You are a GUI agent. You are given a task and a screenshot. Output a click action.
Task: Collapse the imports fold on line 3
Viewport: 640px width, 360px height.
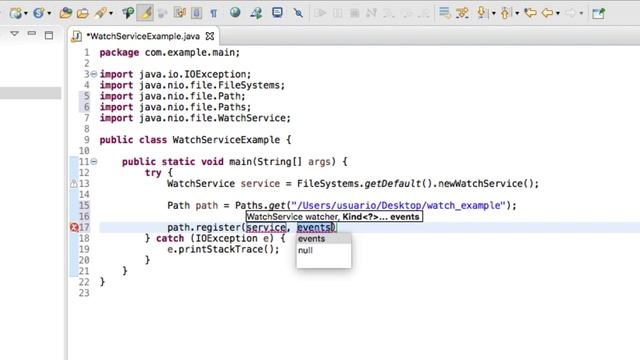[94, 74]
